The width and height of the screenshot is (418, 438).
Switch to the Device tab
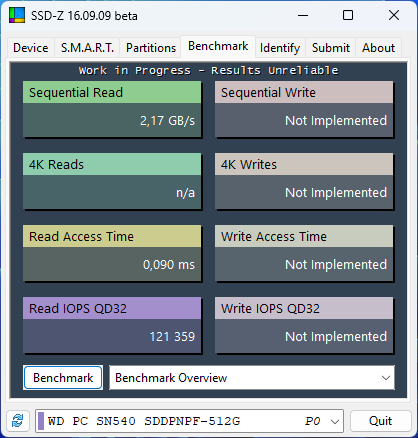31,48
